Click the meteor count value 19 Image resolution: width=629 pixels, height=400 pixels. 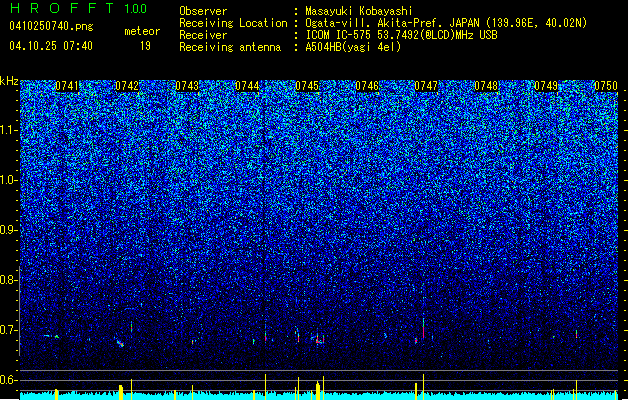click(x=145, y=46)
